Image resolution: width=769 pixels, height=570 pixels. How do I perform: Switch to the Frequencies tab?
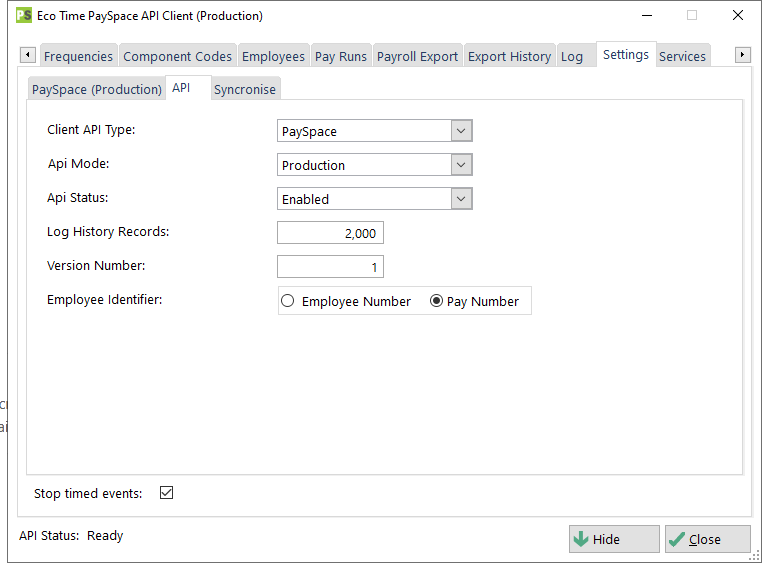(x=78, y=56)
